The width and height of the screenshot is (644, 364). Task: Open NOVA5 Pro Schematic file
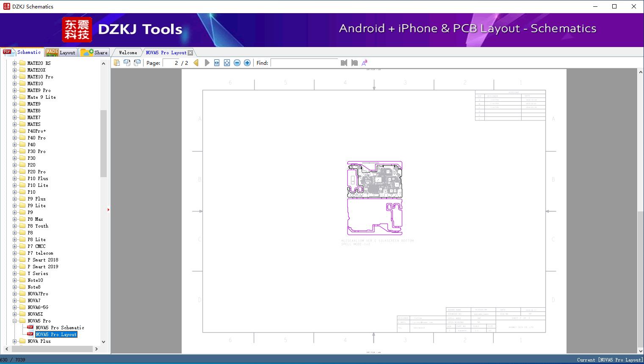click(60, 328)
